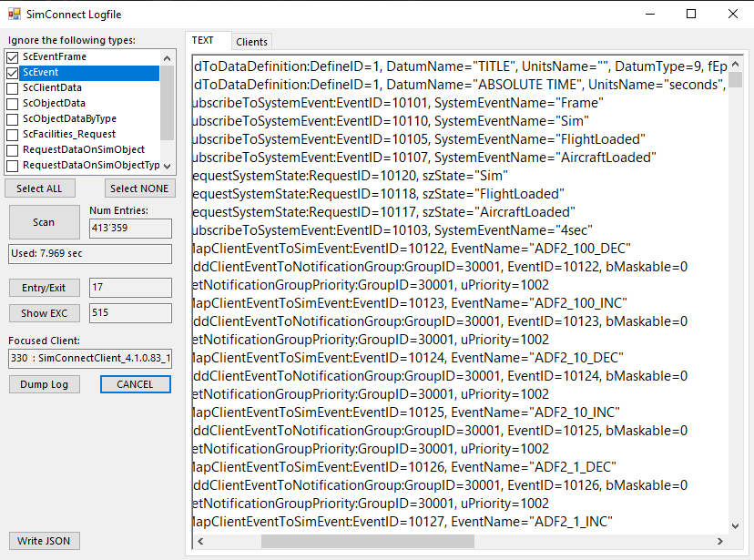Image resolution: width=754 pixels, height=560 pixels.
Task: Select the SystemEventName="4sec" log line
Action: pos(392,230)
